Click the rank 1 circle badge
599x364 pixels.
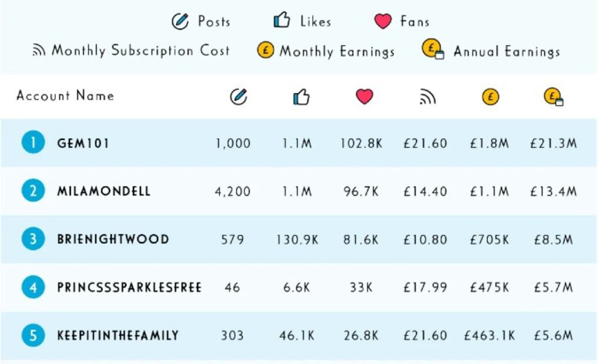point(34,142)
